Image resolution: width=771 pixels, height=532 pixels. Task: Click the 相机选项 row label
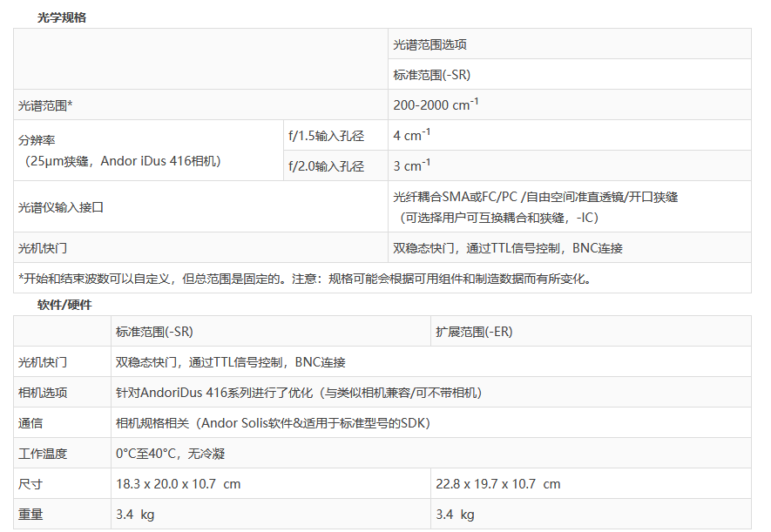pyautogui.click(x=43, y=393)
